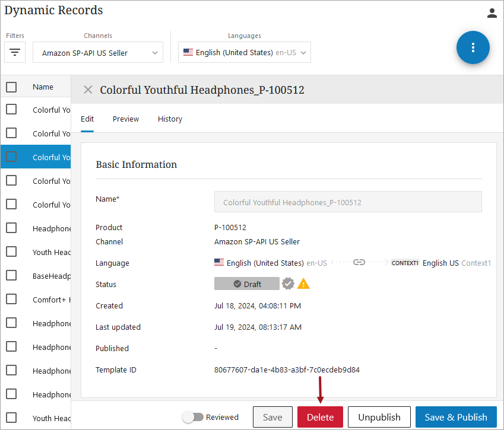This screenshot has width=504, height=430.
Task: Switch to the History tab
Action: click(170, 119)
